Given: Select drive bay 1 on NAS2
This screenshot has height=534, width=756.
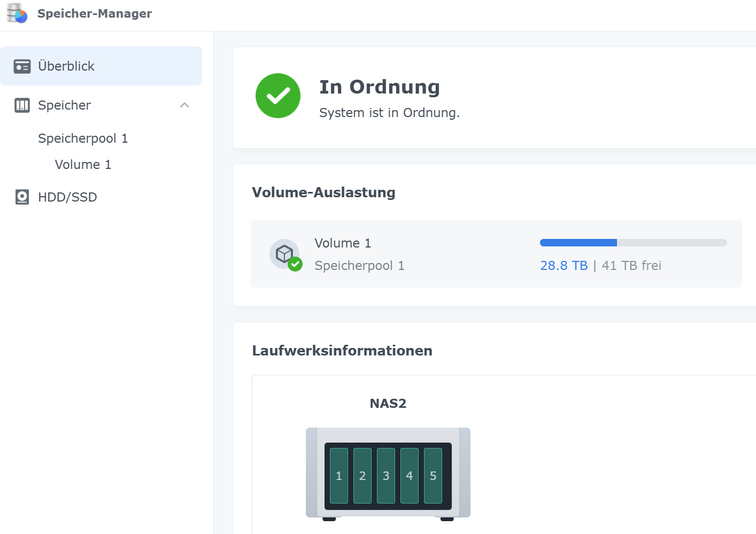Looking at the screenshot, I should tap(339, 476).
